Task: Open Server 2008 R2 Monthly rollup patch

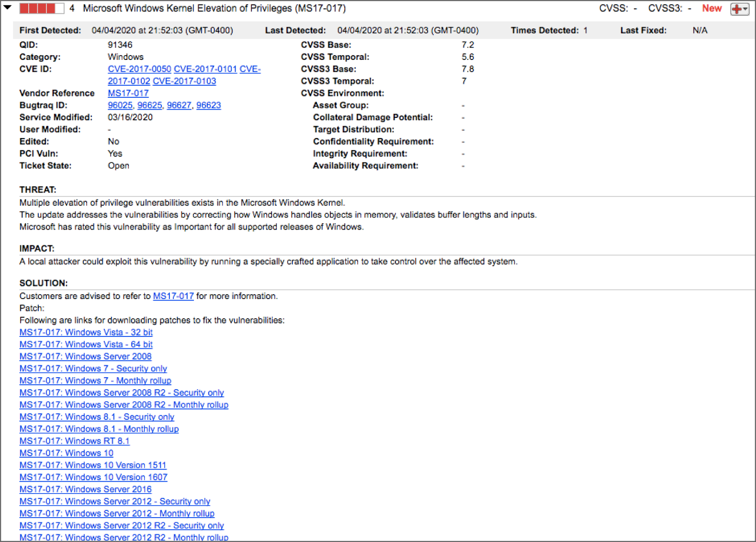Action: click(x=124, y=404)
